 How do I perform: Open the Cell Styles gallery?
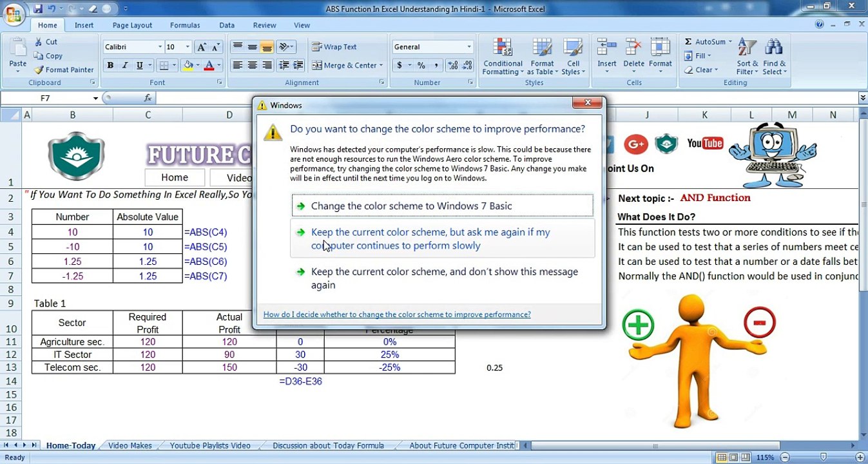point(573,57)
